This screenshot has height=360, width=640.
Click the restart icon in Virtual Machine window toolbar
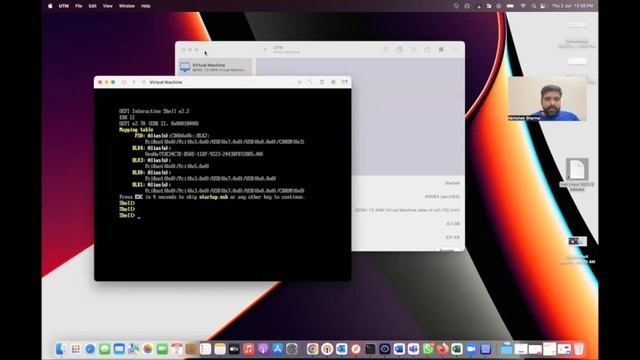143,82
